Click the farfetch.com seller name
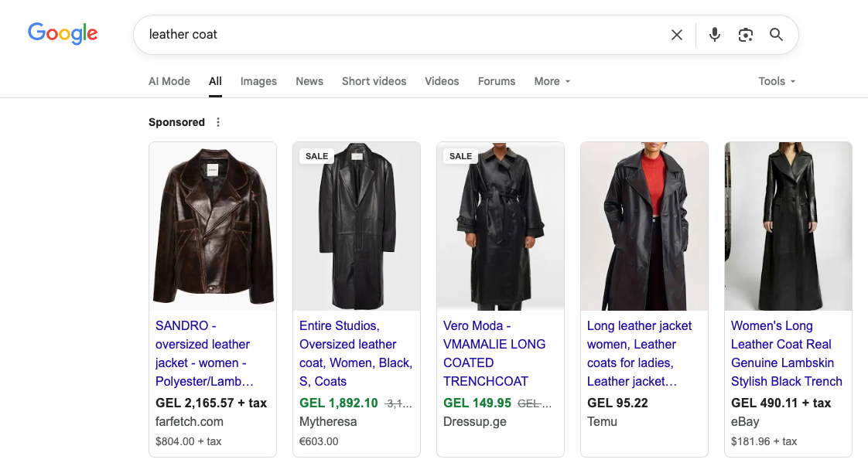Viewport: 868px width, 473px height. click(190, 421)
